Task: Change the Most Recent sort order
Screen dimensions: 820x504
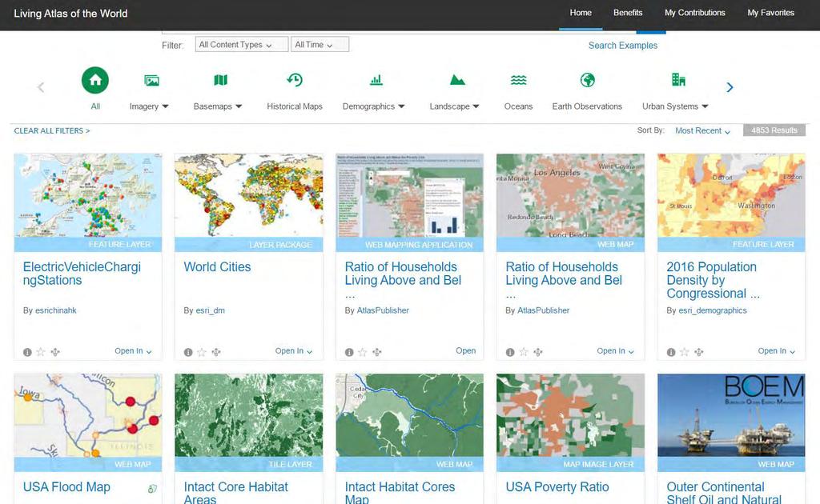Action: pyautogui.click(x=702, y=130)
